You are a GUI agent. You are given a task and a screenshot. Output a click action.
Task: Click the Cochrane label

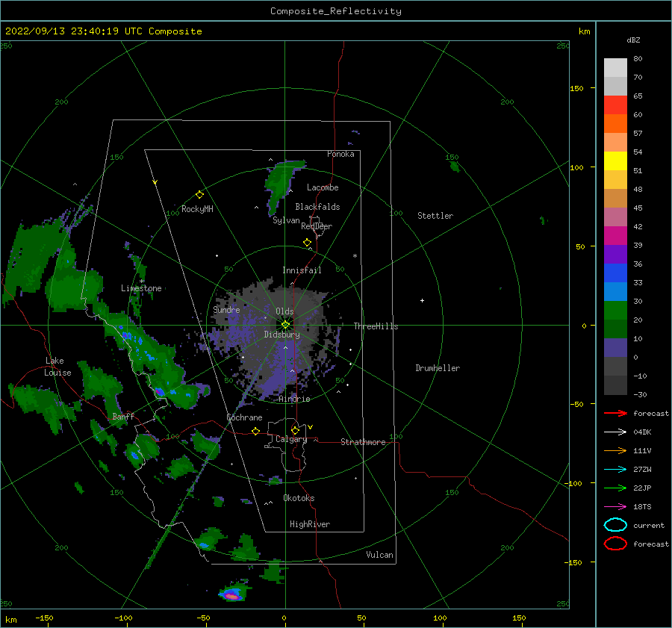[244, 417]
